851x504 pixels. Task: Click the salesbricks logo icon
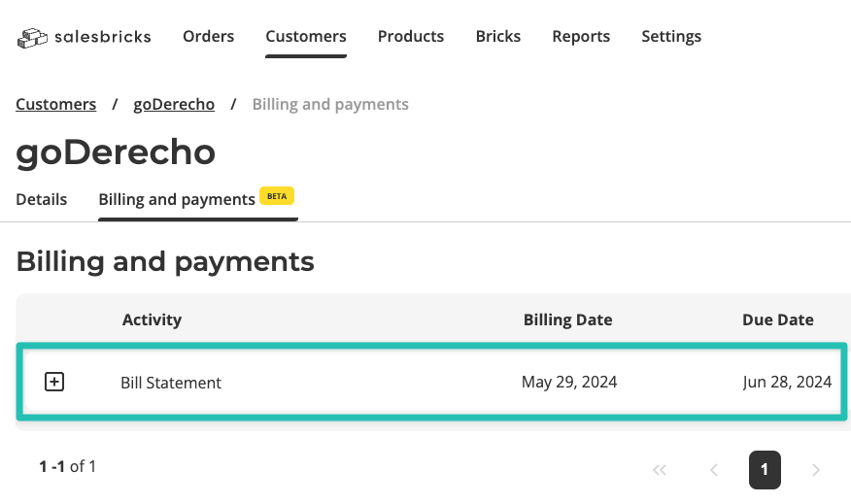click(32, 38)
